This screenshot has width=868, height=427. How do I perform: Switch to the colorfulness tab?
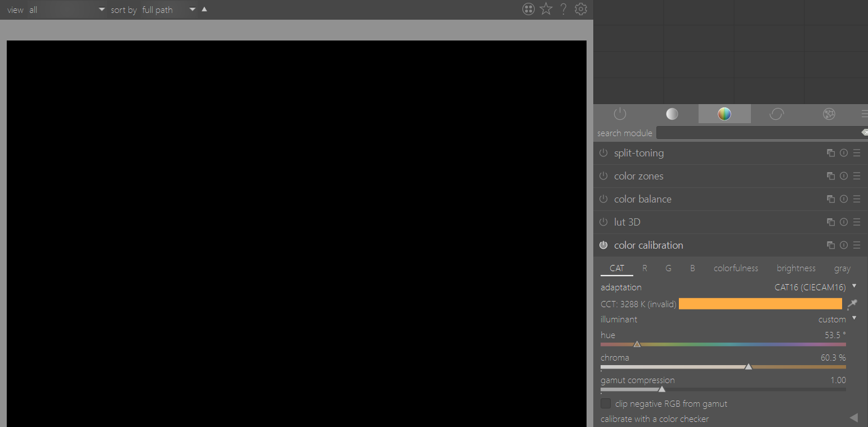point(736,268)
